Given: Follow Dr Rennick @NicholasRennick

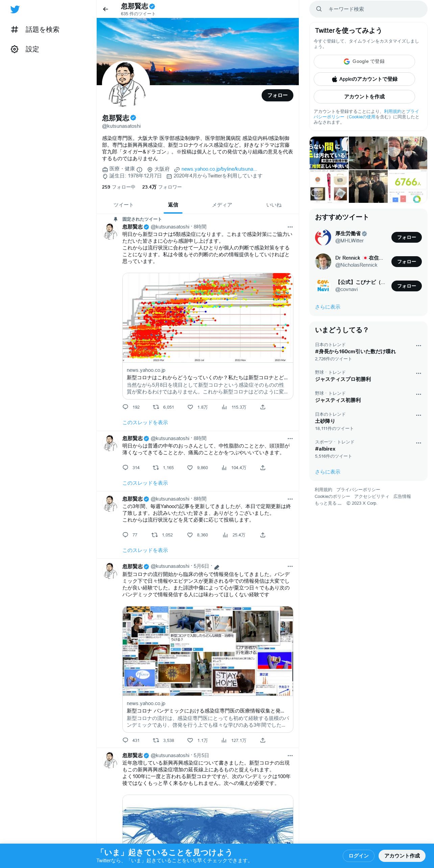Looking at the screenshot, I should 406,262.
